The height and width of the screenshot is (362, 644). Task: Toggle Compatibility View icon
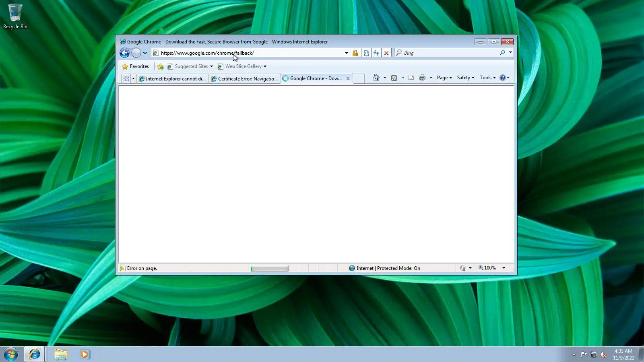coord(366,53)
